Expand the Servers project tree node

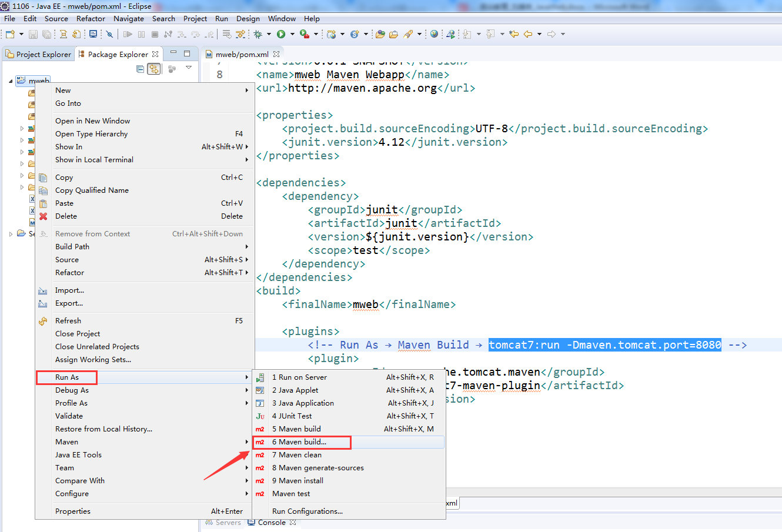coord(11,234)
